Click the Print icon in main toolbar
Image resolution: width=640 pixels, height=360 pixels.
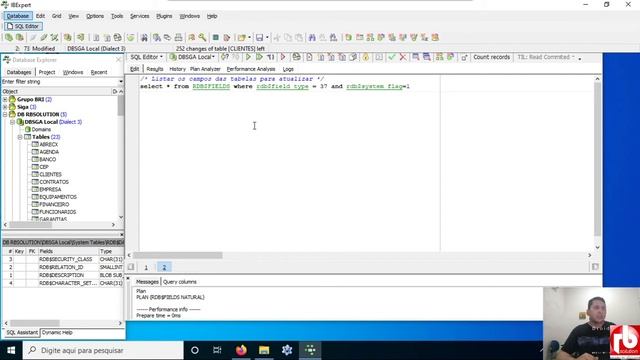point(178,38)
